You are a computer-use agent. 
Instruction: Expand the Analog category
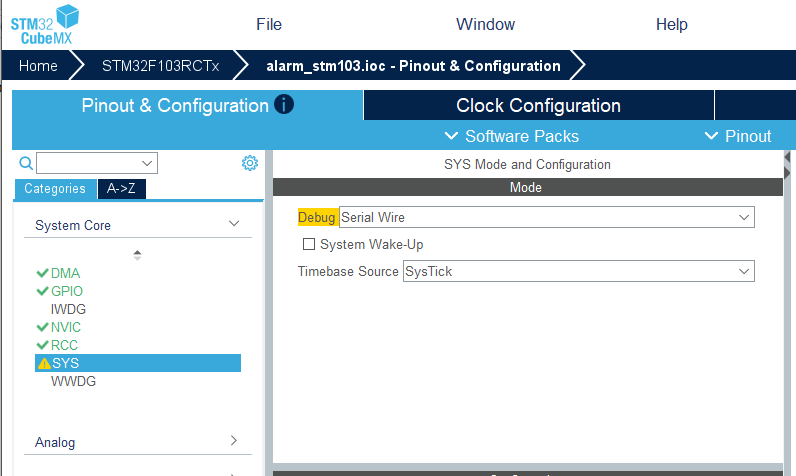138,442
